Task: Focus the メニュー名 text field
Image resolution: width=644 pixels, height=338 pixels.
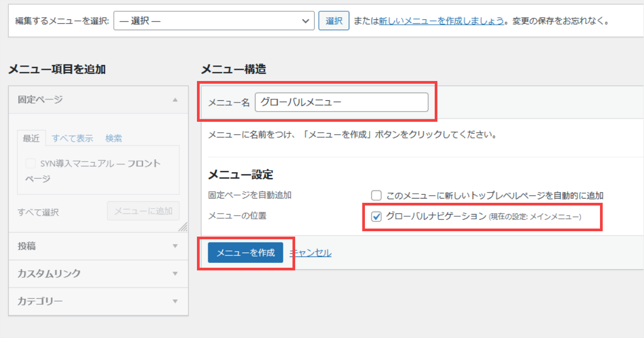Action: coord(341,102)
